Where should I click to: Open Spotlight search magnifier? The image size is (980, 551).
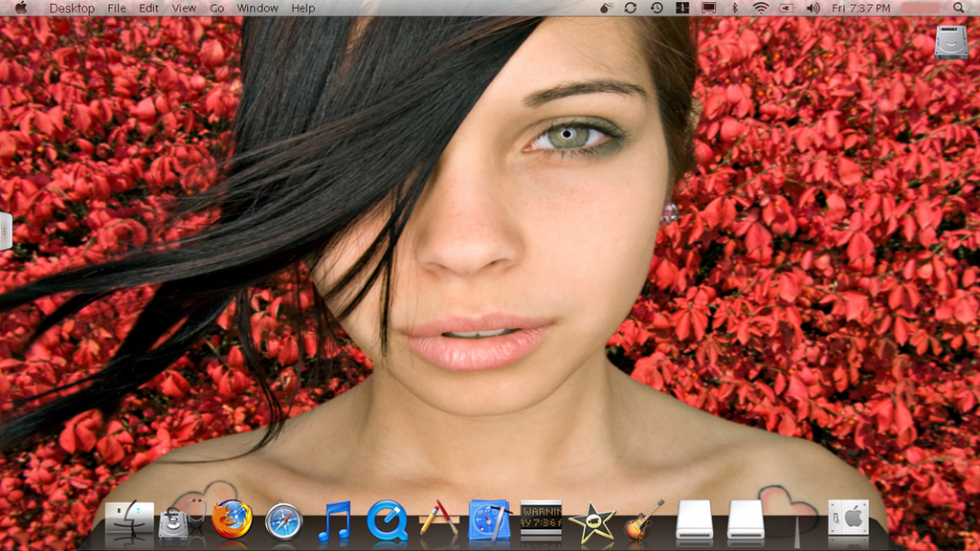point(959,8)
